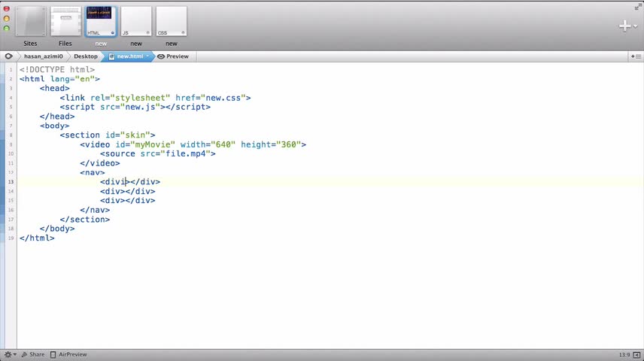Switch to the CSS new document tab
This screenshot has width=644, height=361.
(x=172, y=21)
